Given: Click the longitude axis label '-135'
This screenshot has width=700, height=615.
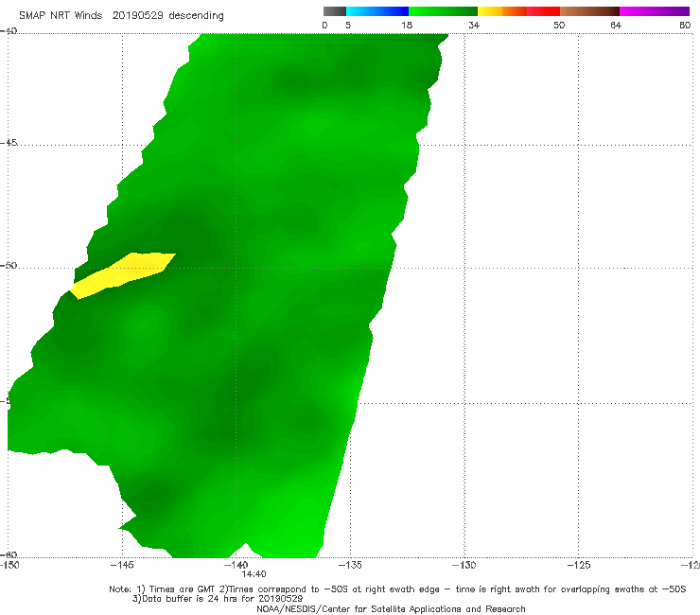Looking at the screenshot, I should (x=350, y=565).
